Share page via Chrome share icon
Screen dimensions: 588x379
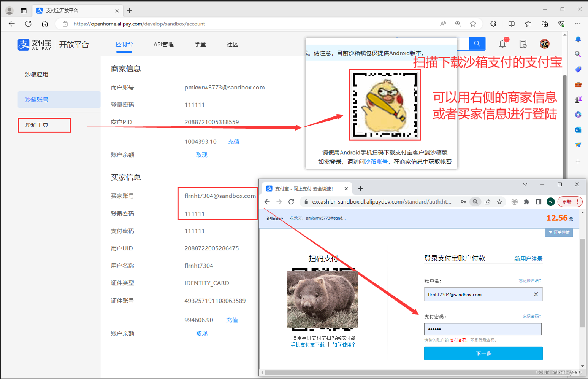pos(487,202)
